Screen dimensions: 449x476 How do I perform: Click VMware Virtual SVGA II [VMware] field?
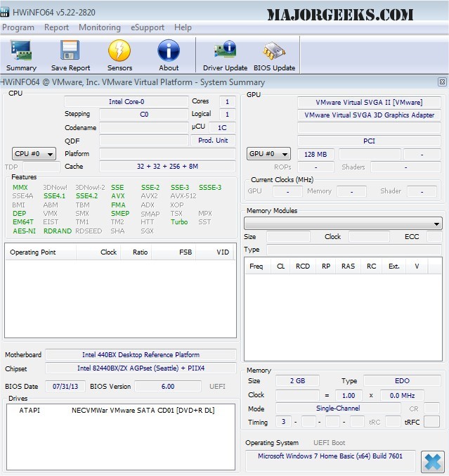click(x=369, y=103)
